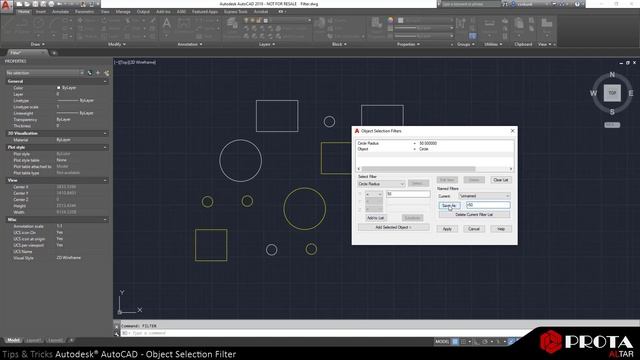Open the Layer Properties manager icon
Image resolution: width=640 pixels, height=360 pixels.
click(232, 24)
